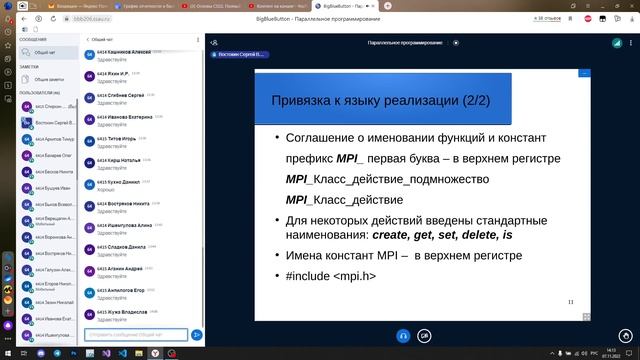Open the chat options three-dot menu
This screenshot has height=360, width=640.
tap(198, 40)
